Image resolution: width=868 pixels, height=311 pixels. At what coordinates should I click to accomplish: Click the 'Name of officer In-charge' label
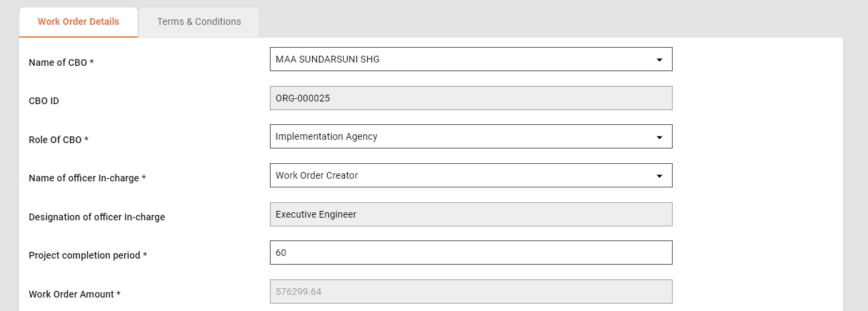point(84,178)
